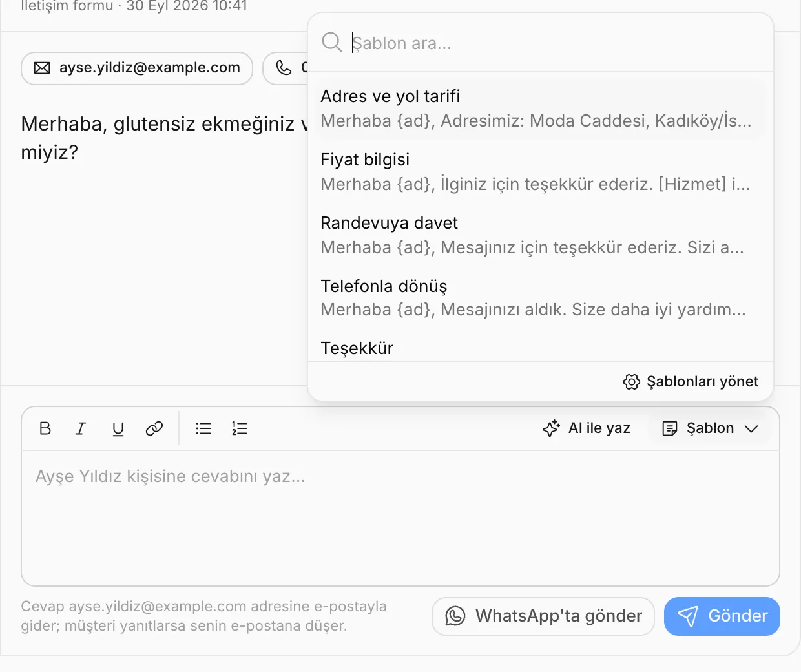This screenshot has width=801, height=672.
Task: Click the template icon next to Şablon
Action: point(671,428)
